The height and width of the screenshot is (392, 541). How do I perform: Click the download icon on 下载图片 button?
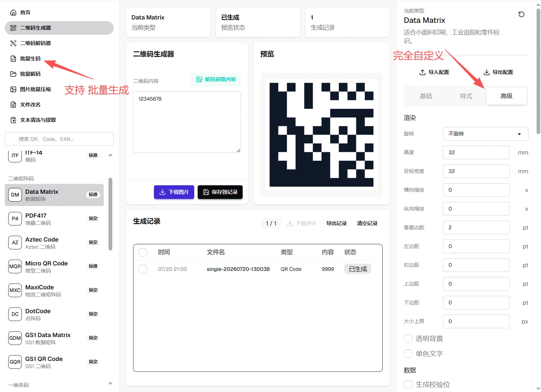click(162, 192)
